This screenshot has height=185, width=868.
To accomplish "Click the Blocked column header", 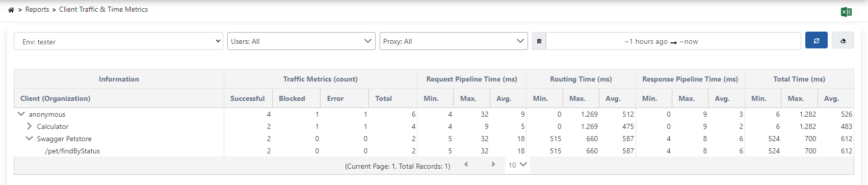I will tap(296, 98).
